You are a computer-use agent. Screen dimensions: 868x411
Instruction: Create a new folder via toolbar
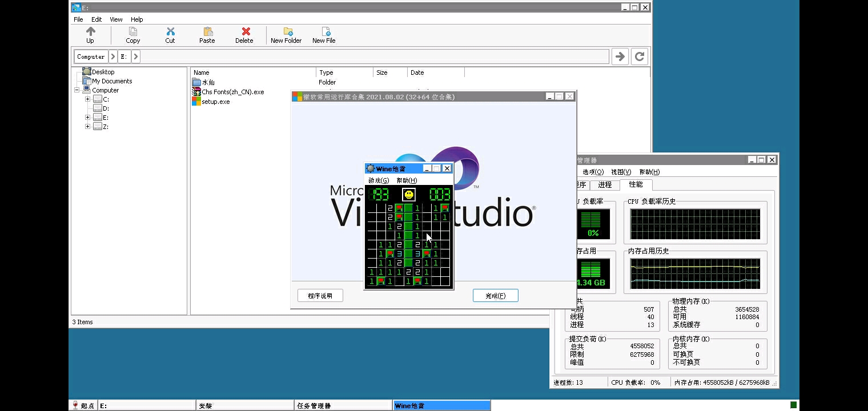click(287, 32)
